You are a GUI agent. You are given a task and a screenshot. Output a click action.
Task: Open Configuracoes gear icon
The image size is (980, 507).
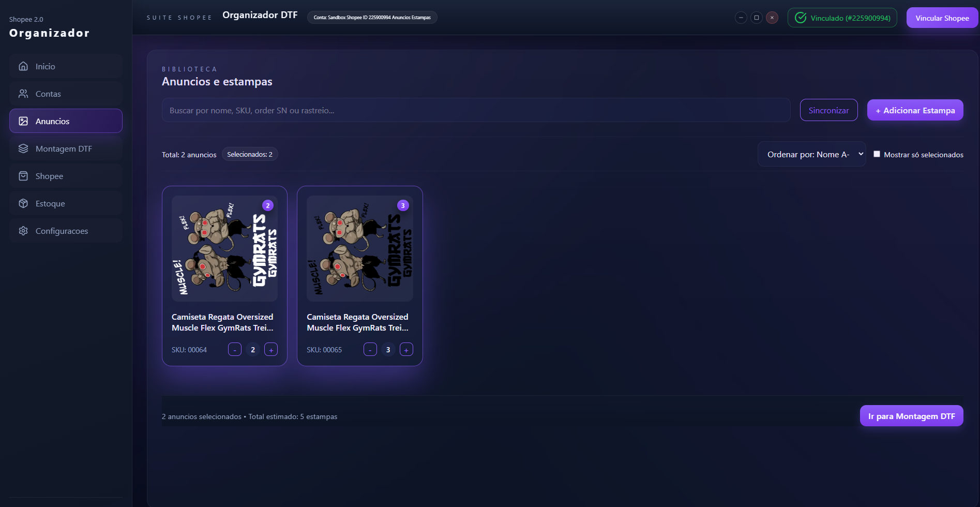pyautogui.click(x=23, y=231)
